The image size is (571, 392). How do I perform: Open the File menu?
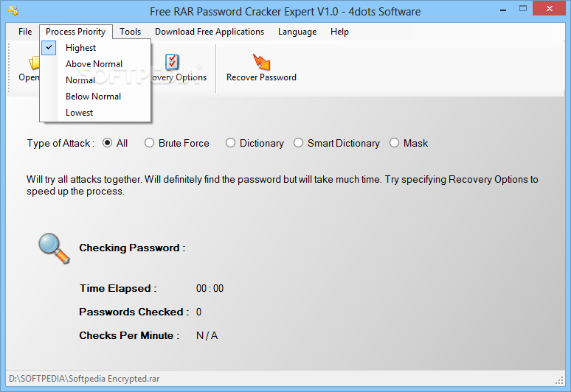pos(25,32)
